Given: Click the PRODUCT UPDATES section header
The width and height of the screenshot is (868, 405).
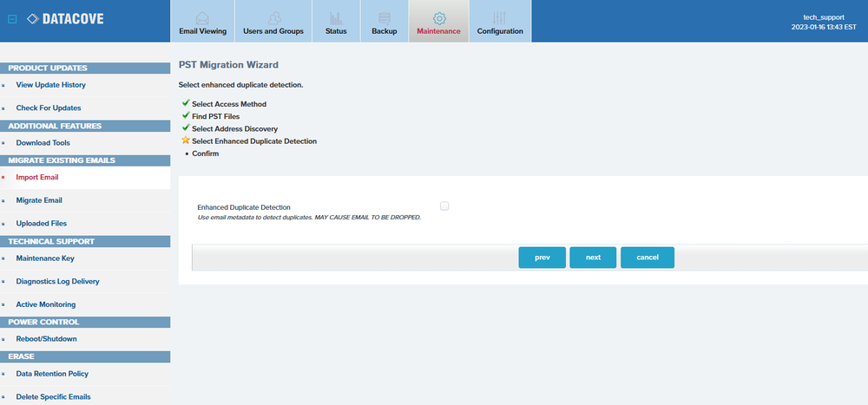Looking at the screenshot, I should 85,68.
